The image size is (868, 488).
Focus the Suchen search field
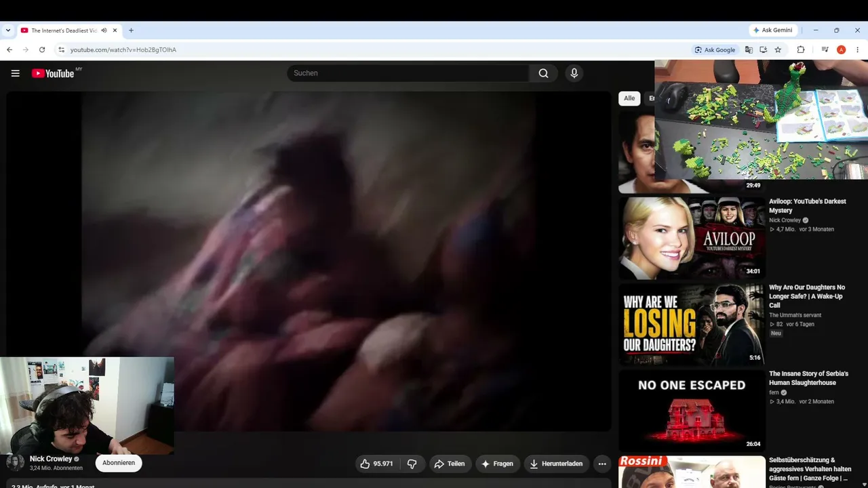pos(408,73)
